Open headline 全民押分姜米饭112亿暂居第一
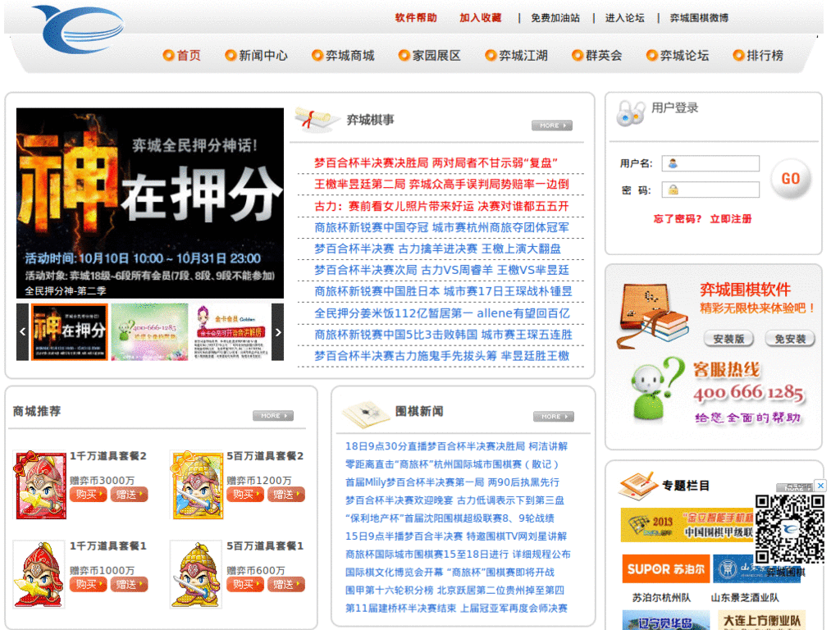The image size is (840, 630). coord(441,313)
